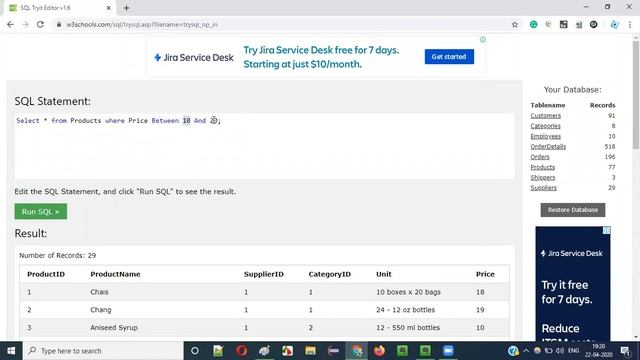
Task: Open the Windows Start menu
Action: coord(11,351)
